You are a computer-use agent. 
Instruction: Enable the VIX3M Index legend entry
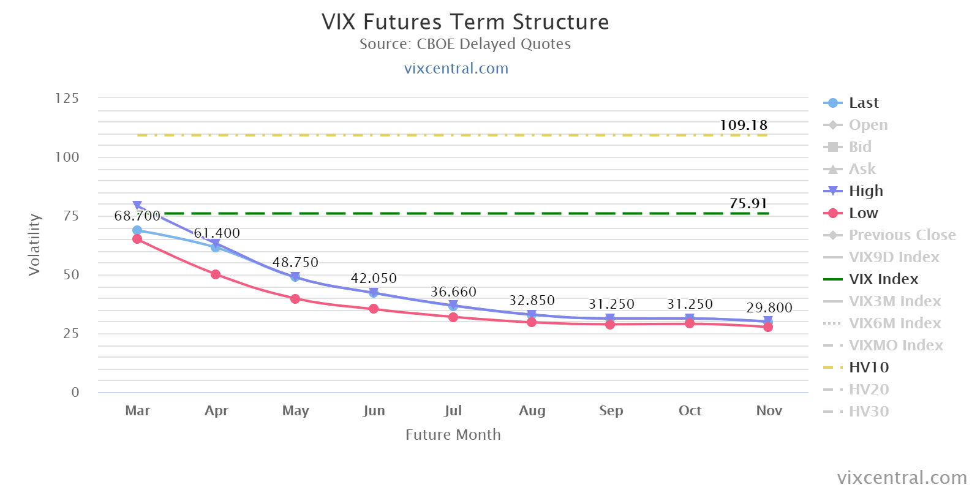coord(894,301)
